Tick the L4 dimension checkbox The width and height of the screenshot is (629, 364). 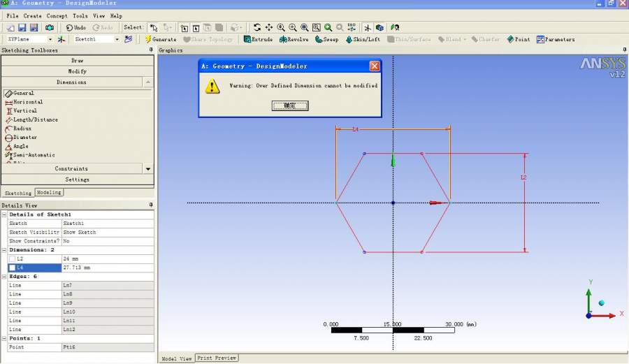12,268
